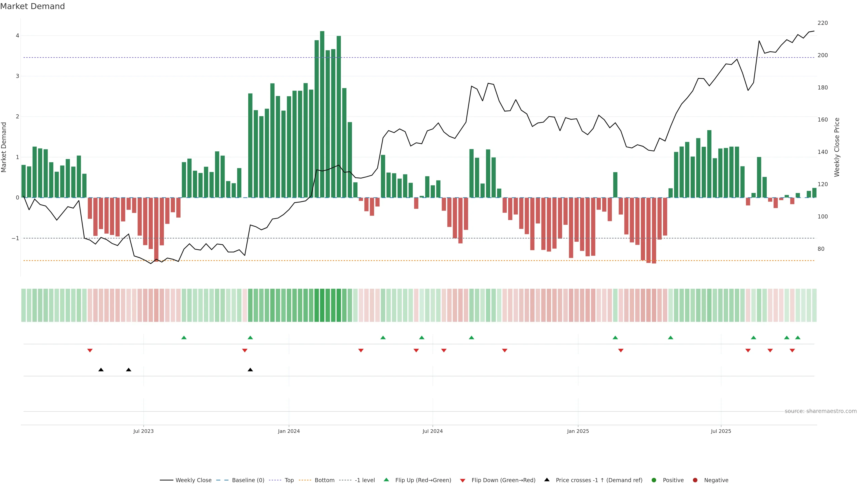
Task: Click Price crosses -1 black triangle legend
Action: 547,480
